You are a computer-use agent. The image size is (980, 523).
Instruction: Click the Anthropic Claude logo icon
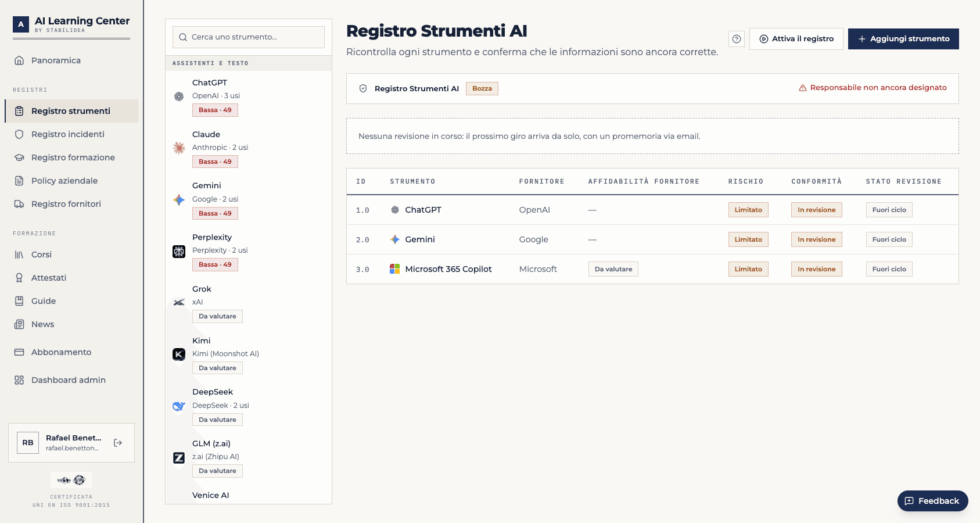pos(179,148)
